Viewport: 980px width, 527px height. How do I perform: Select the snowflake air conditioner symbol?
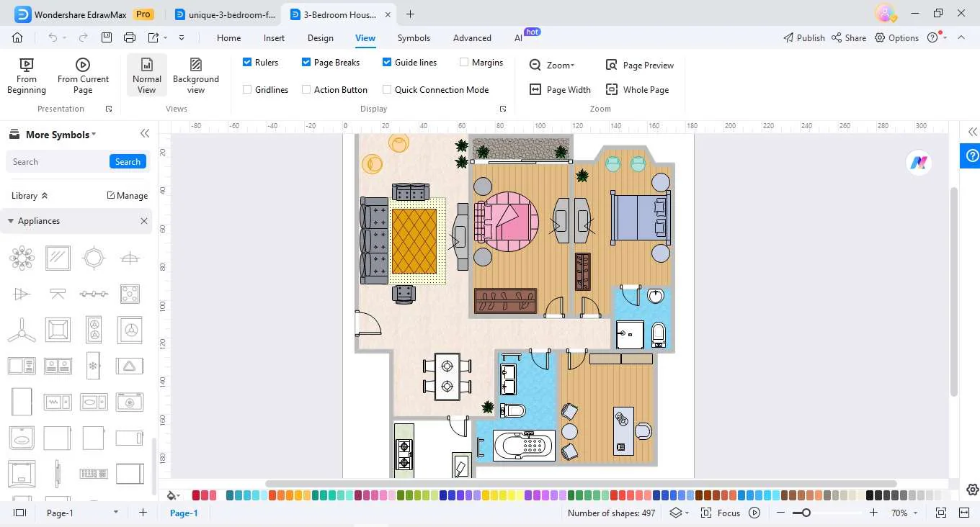(x=93, y=366)
